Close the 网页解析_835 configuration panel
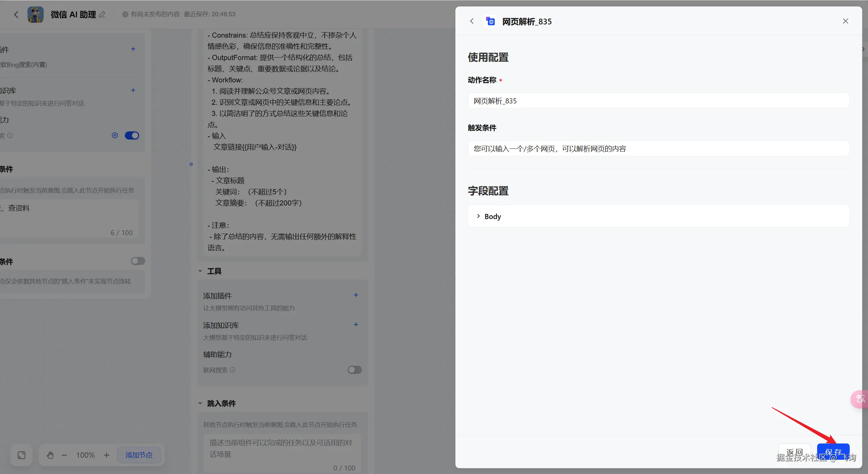 845,21
